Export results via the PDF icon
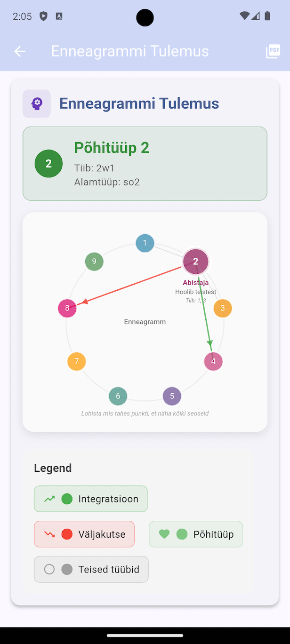The image size is (290, 644). (x=273, y=51)
